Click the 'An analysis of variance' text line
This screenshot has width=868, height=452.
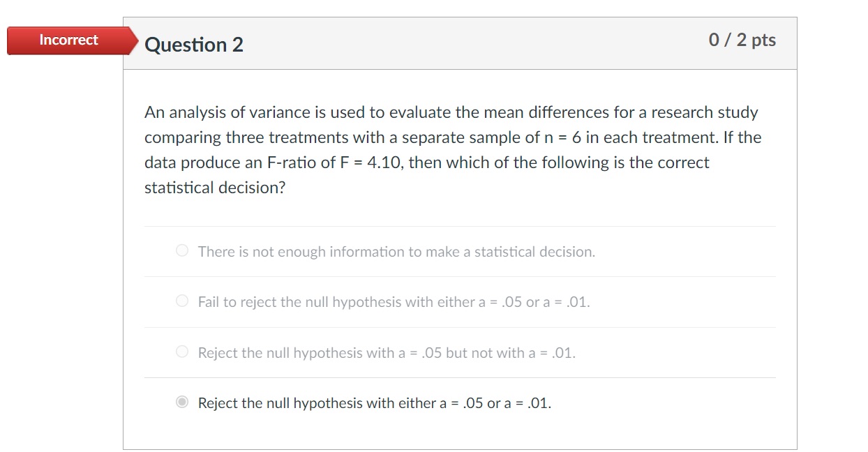click(451, 112)
